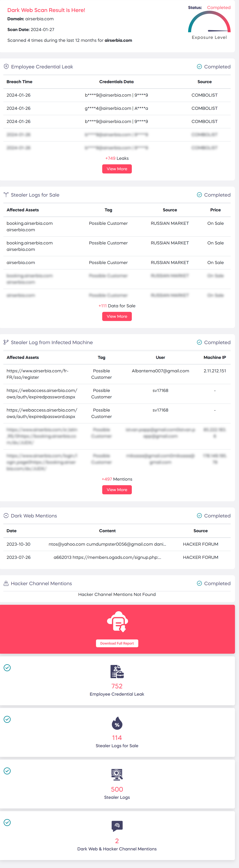
Task: View More under +111 Data for Sale
Action: point(117,316)
